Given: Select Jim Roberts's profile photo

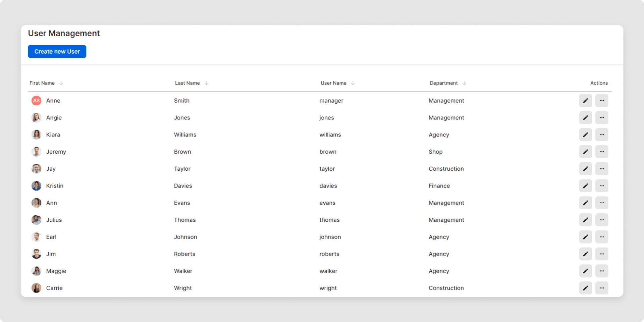Looking at the screenshot, I should tap(36, 254).
